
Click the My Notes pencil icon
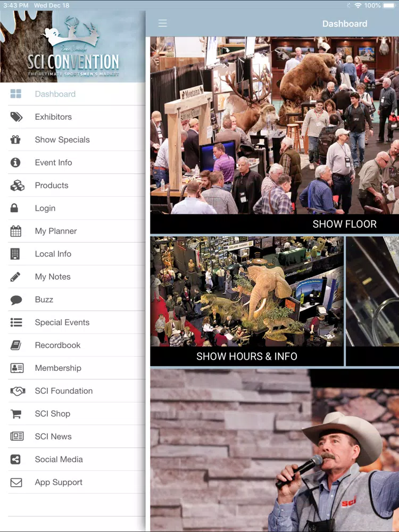[x=15, y=277]
